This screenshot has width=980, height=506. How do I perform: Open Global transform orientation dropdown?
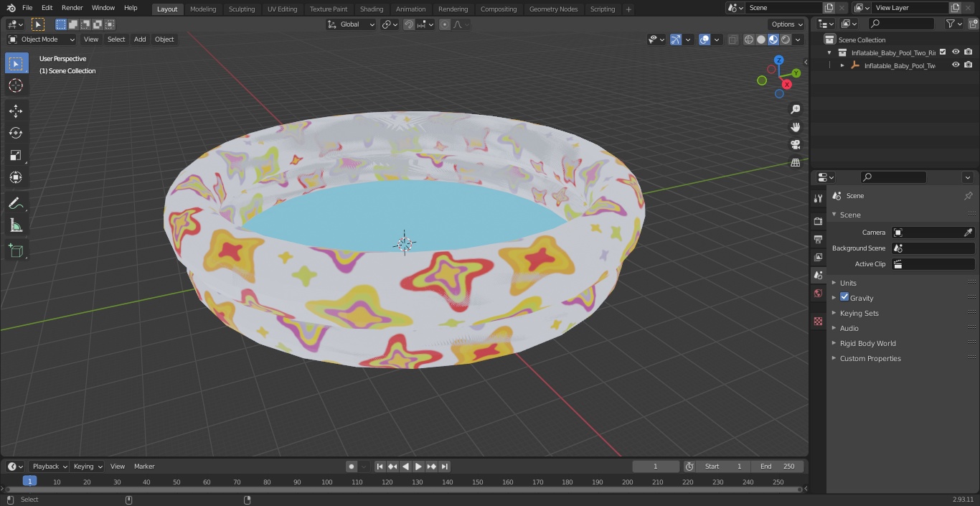(x=351, y=24)
